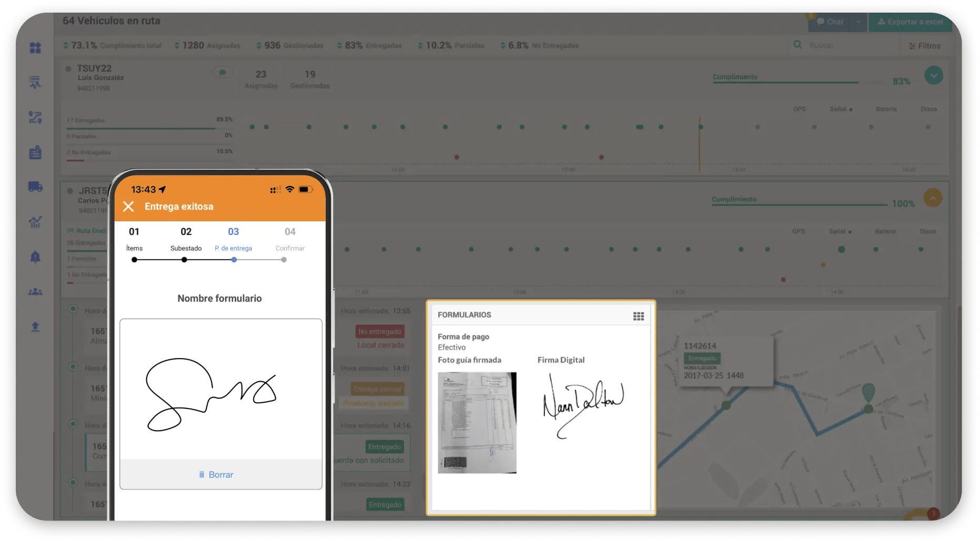
Task: Sort by Cumplimiento total 73.1%
Action: click(112, 45)
